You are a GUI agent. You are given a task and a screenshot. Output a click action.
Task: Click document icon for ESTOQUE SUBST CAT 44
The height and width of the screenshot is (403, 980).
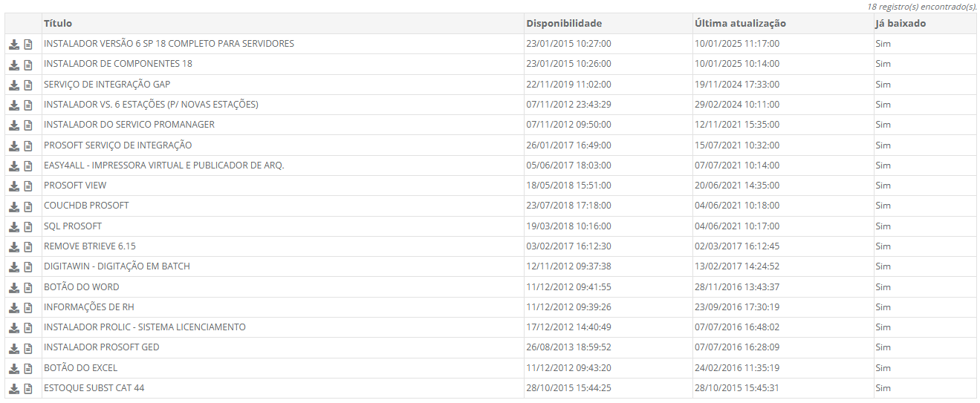(28, 388)
